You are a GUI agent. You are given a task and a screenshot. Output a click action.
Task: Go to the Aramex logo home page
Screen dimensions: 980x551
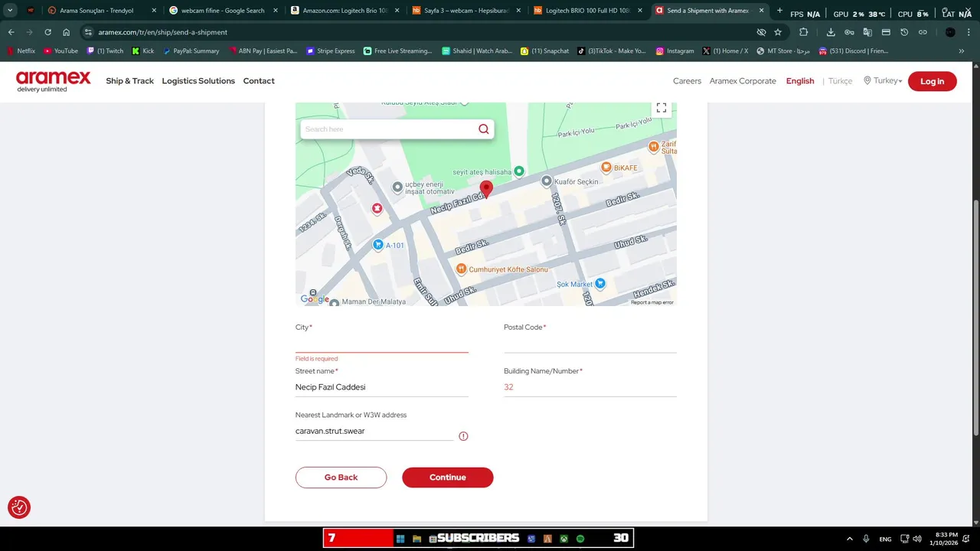pyautogui.click(x=53, y=81)
